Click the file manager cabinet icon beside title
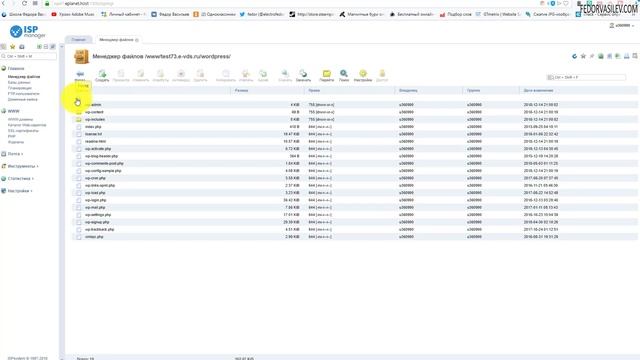The height and width of the screenshot is (360, 640). [81, 57]
